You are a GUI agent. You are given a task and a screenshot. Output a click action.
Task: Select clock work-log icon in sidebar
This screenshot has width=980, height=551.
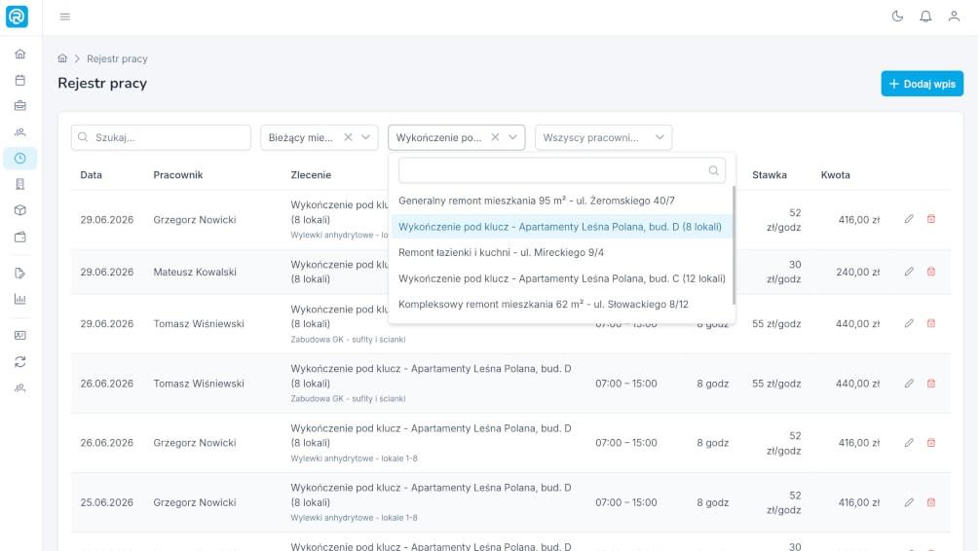pos(20,158)
